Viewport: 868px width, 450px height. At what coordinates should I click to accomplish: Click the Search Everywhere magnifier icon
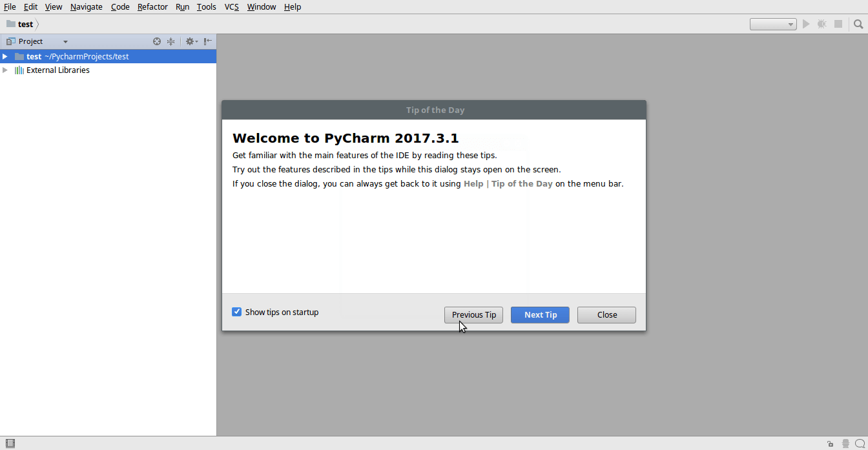(858, 24)
